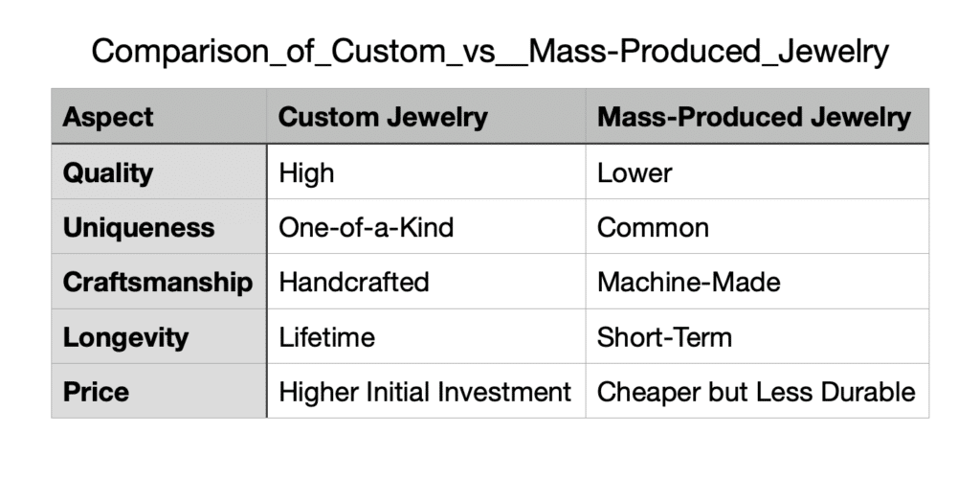Select the table title text
Screen dimensions: 980x479
[x=490, y=52]
